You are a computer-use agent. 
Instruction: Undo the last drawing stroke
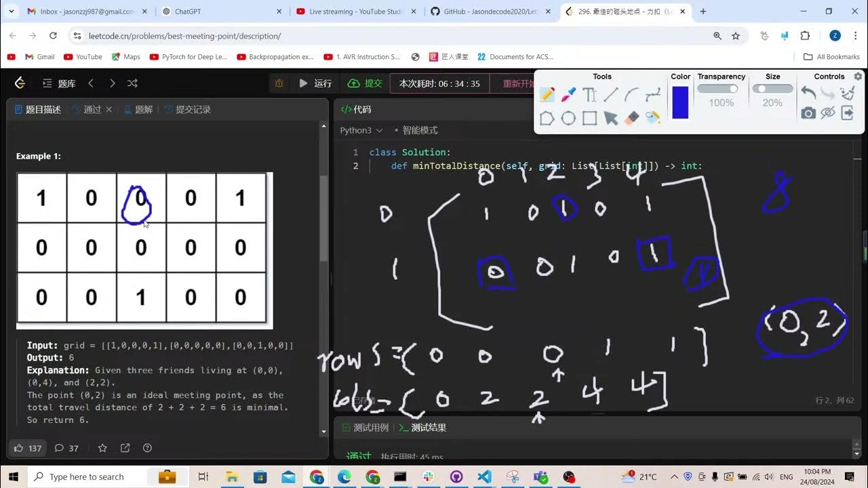(808, 93)
